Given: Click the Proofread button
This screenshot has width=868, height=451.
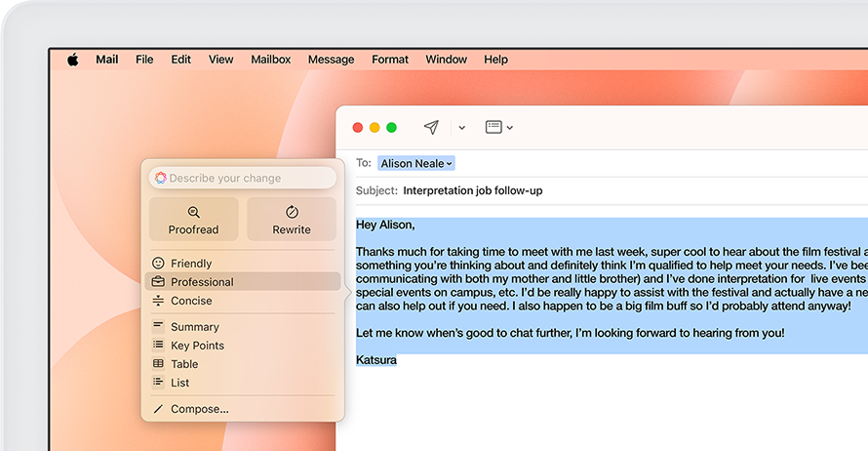Looking at the screenshot, I should pyautogui.click(x=193, y=220).
